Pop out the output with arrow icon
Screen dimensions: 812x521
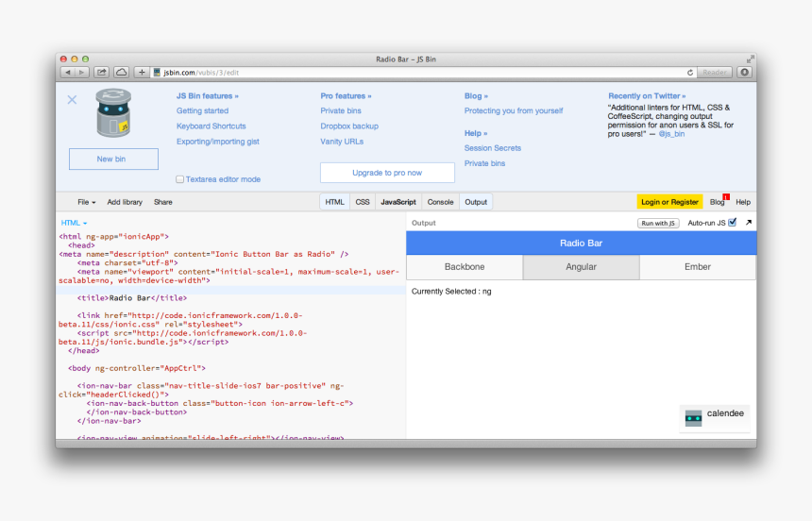pos(748,223)
